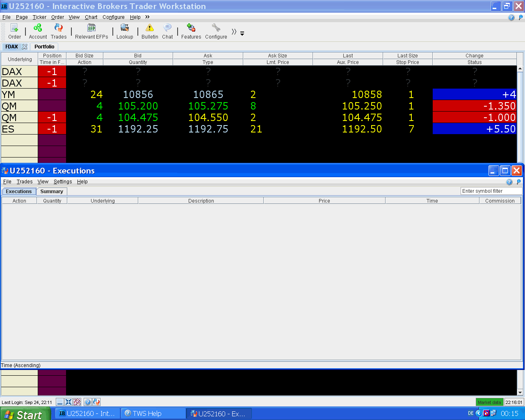Viewport: 525px width, 420px height.
Task: Click the Enter symbol filter field
Action: point(491,191)
